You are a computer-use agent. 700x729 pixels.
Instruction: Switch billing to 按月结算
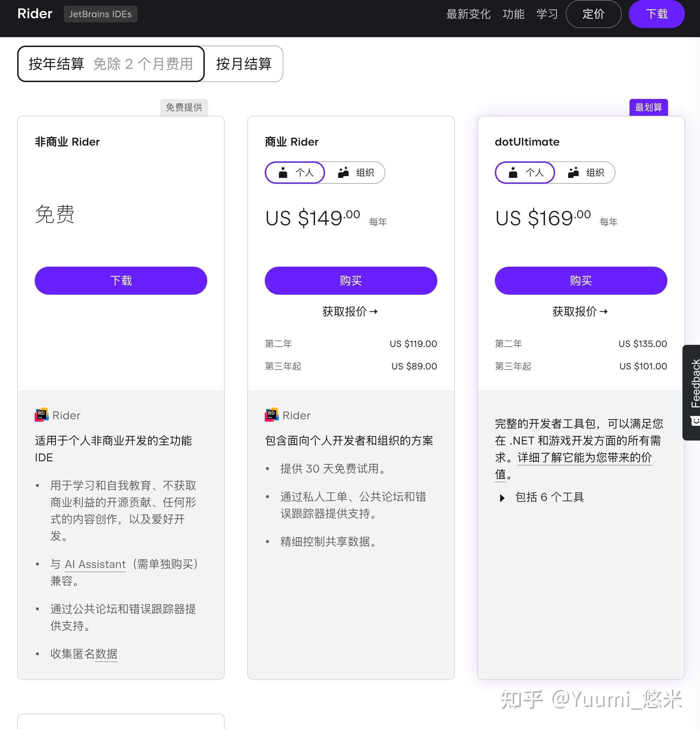click(x=243, y=64)
